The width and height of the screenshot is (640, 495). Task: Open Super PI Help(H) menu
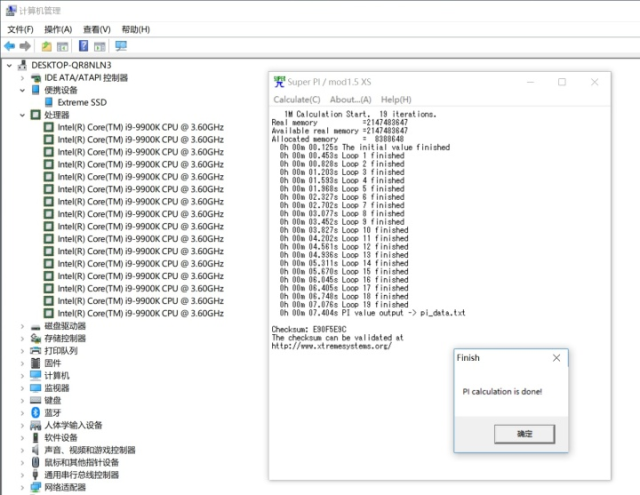click(x=396, y=100)
